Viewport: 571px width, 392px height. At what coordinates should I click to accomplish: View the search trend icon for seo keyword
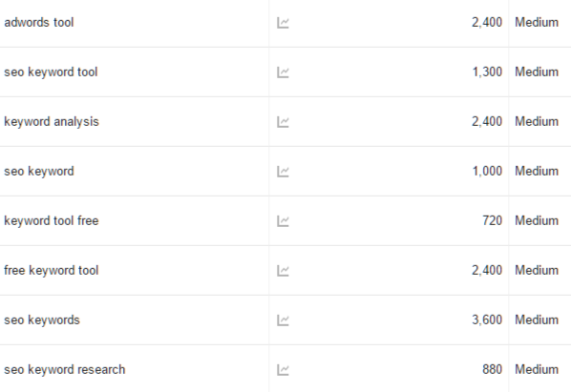283,172
